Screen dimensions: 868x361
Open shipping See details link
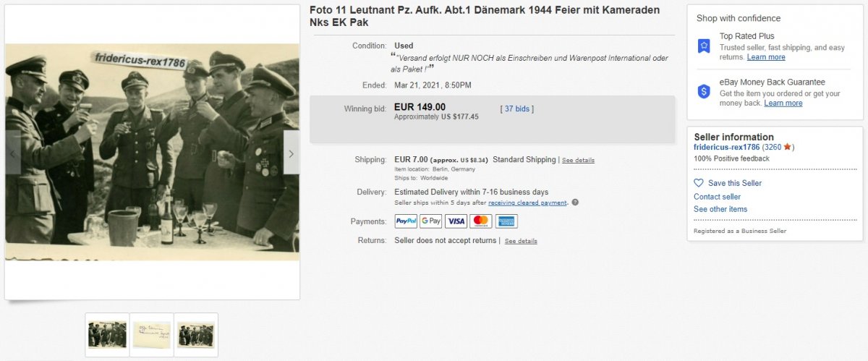click(x=578, y=160)
